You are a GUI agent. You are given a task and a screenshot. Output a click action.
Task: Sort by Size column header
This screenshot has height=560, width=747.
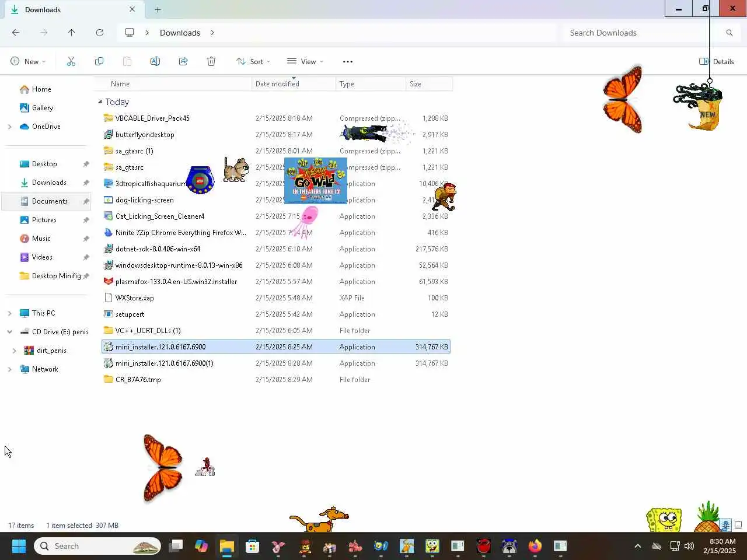429,84
